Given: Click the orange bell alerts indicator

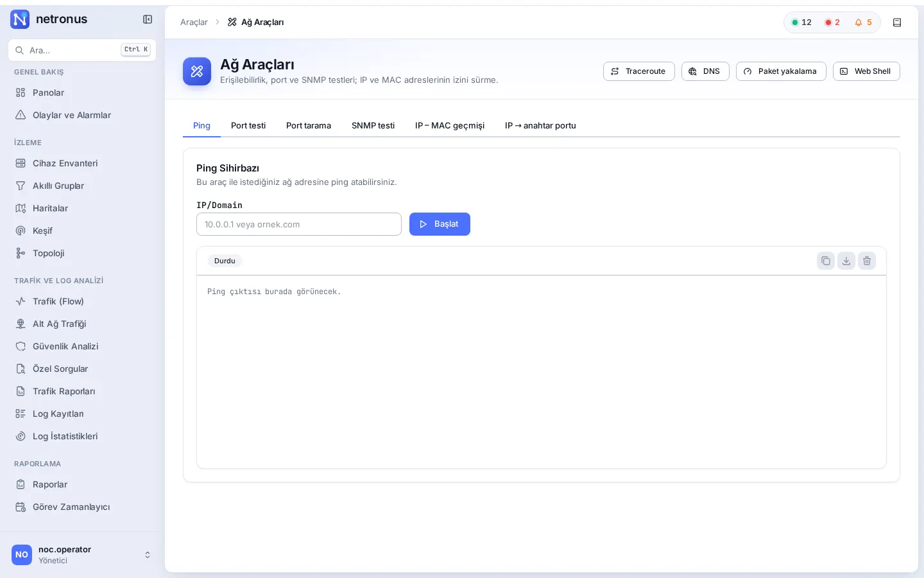Looking at the screenshot, I should tap(864, 22).
